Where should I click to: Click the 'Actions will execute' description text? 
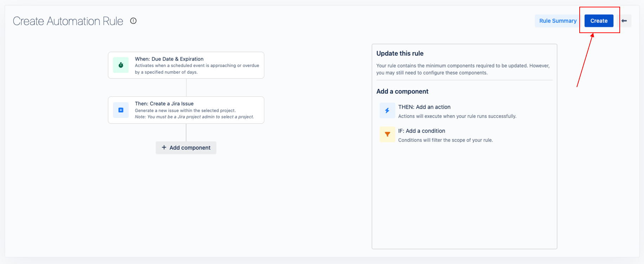(x=457, y=116)
